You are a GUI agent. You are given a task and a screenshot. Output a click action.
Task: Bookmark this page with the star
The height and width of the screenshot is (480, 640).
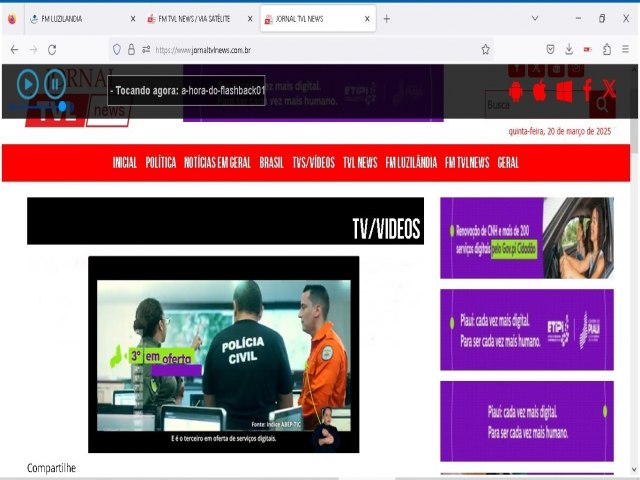(x=485, y=50)
